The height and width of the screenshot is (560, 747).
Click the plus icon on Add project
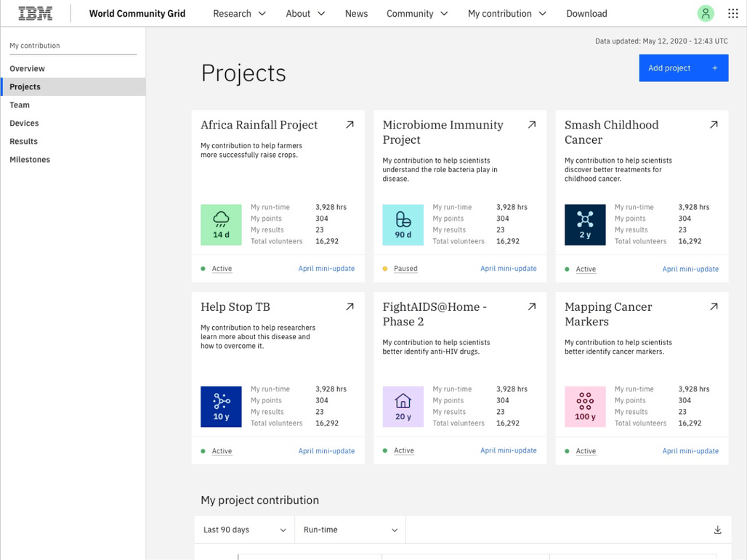714,68
